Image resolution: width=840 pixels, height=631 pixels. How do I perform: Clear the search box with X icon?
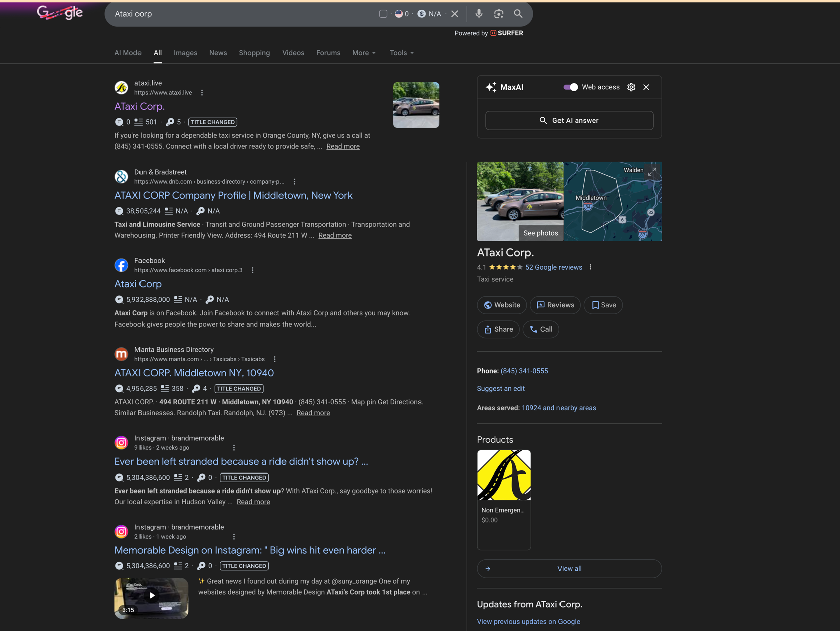point(455,14)
